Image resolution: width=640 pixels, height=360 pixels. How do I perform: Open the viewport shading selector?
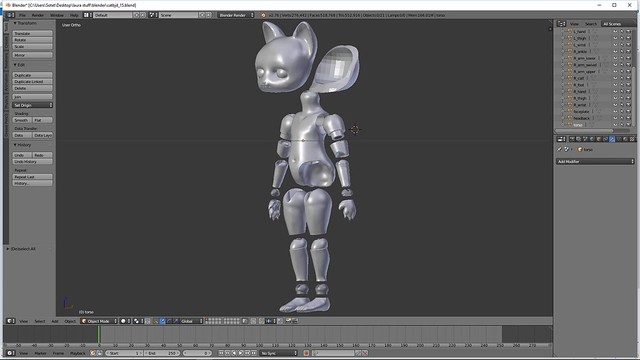click(125, 321)
